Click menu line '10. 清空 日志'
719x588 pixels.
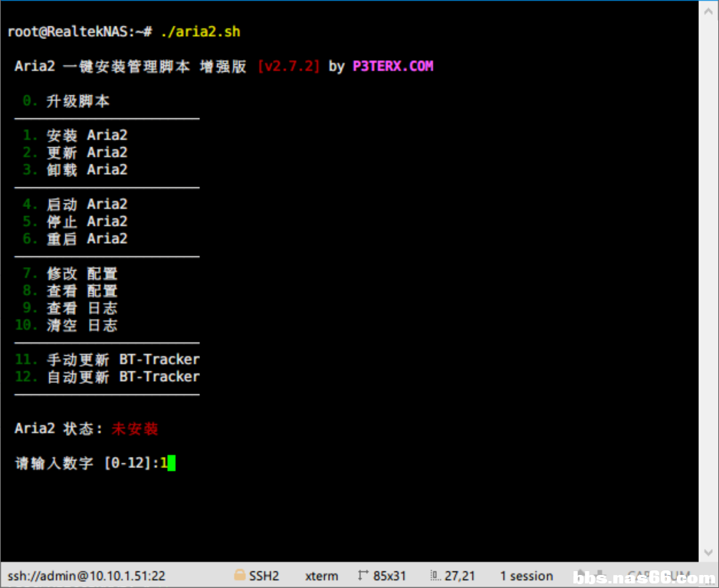[x=67, y=325]
